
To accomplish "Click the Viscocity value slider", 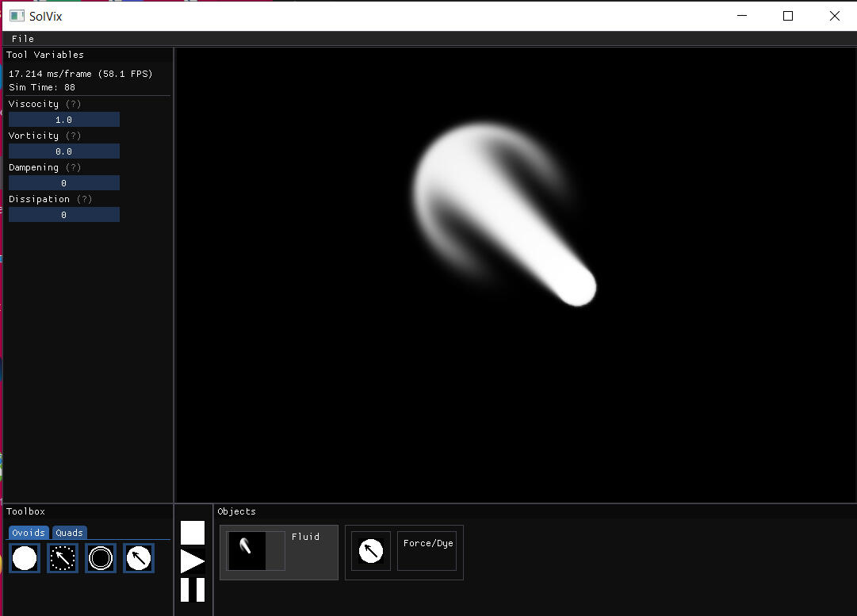I will click(64, 120).
